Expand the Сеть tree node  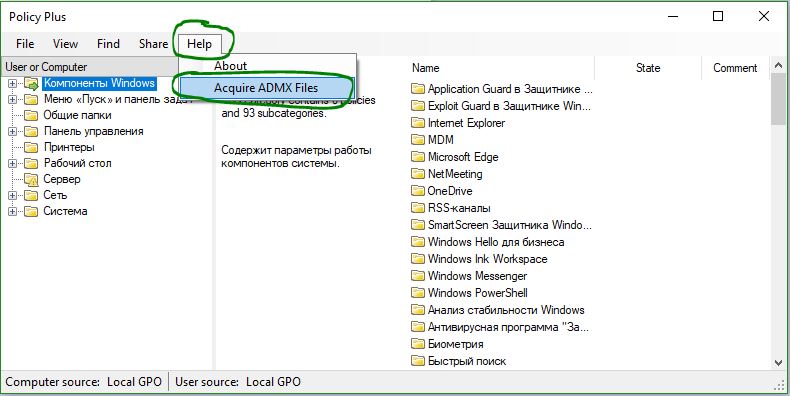coord(13,195)
